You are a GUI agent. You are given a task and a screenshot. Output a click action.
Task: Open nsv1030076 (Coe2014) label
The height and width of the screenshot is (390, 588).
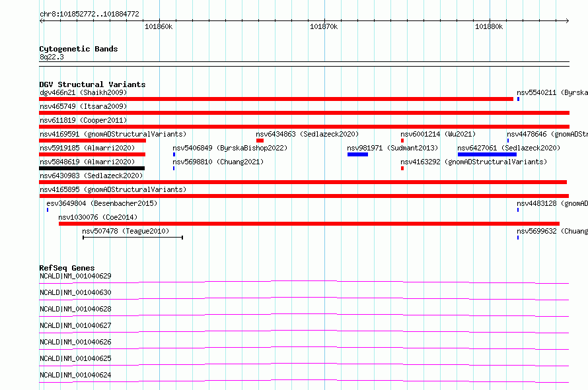pyautogui.click(x=98, y=217)
